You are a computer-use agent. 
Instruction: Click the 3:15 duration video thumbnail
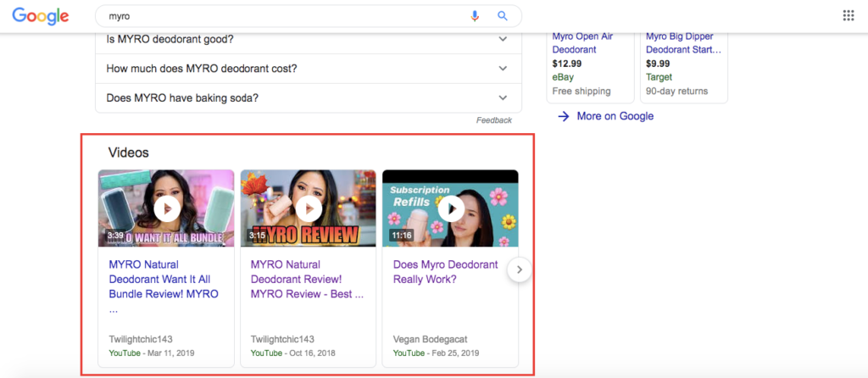[308, 208]
